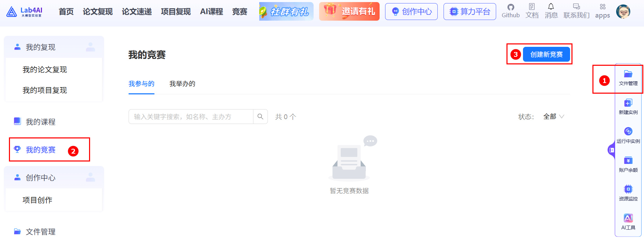
Task: Open the Github icon link
Action: pos(511,11)
